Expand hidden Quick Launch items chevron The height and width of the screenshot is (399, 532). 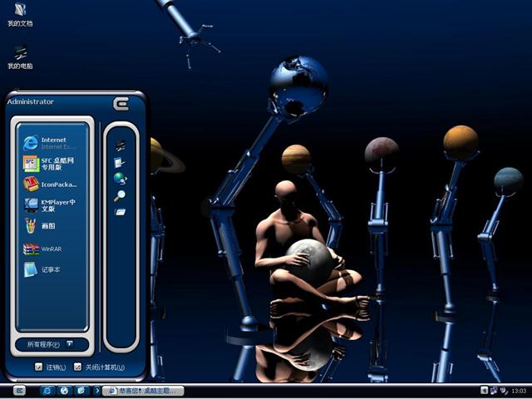point(96,391)
